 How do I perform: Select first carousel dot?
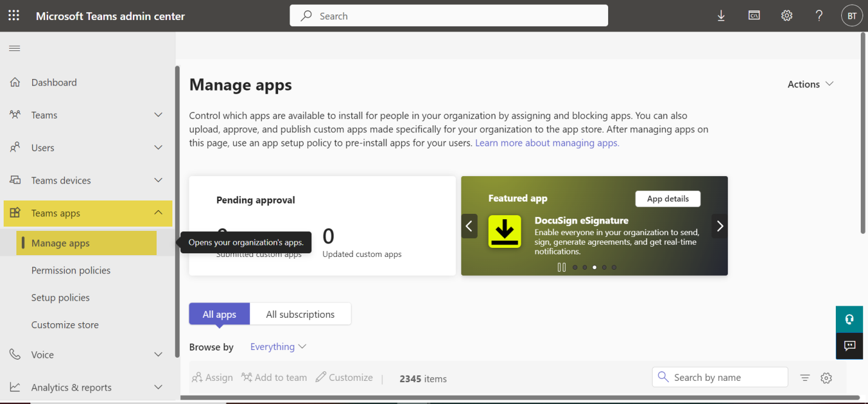575,267
